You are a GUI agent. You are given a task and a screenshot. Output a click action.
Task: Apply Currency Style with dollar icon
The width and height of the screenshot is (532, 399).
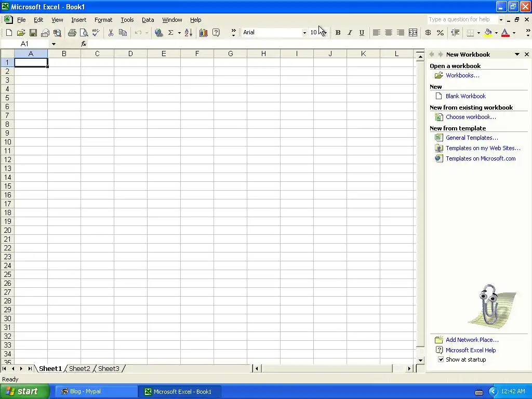pyautogui.click(x=428, y=33)
